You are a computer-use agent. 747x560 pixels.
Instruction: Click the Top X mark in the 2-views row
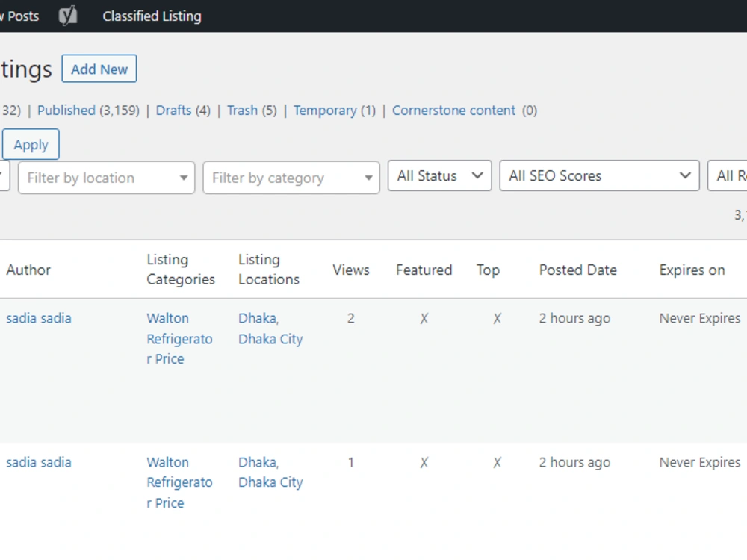coord(497,319)
